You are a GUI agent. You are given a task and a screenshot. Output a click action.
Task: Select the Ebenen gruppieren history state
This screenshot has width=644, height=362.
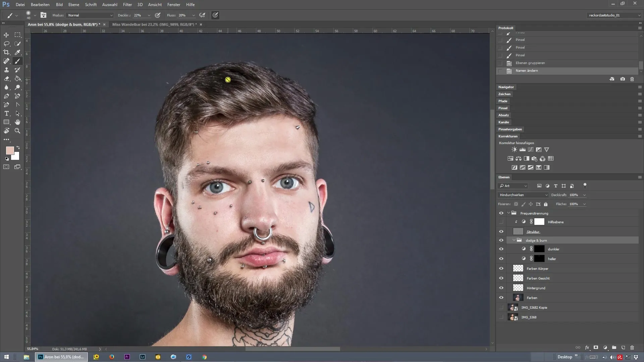pyautogui.click(x=567, y=63)
